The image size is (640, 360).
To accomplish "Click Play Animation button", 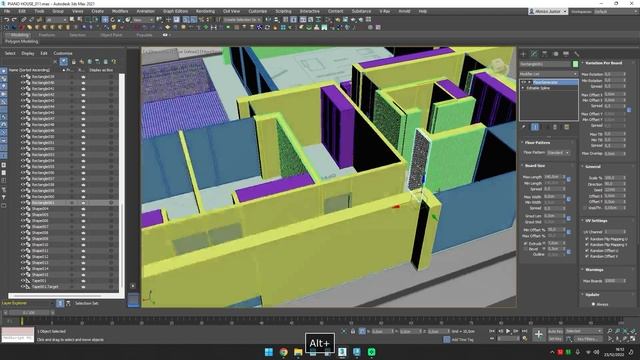I will point(508,331).
